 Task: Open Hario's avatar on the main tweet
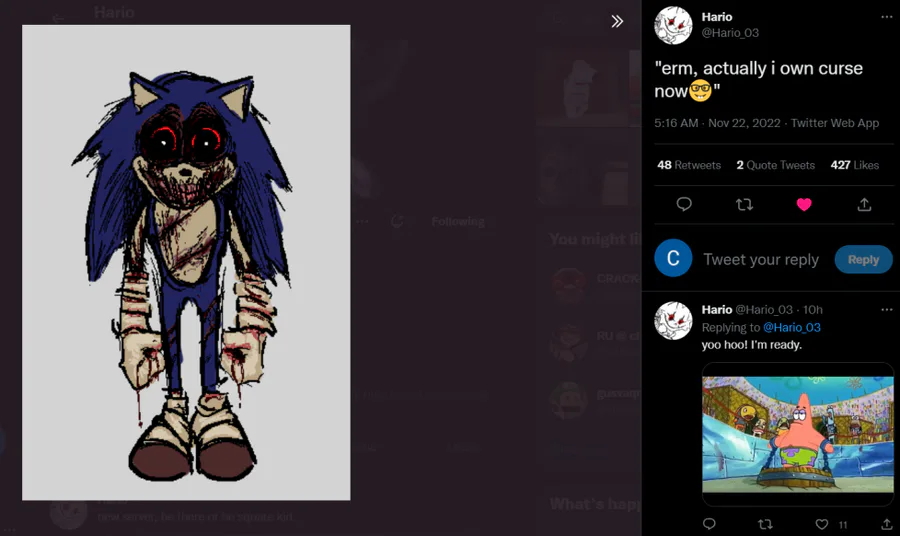[x=673, y=26]
